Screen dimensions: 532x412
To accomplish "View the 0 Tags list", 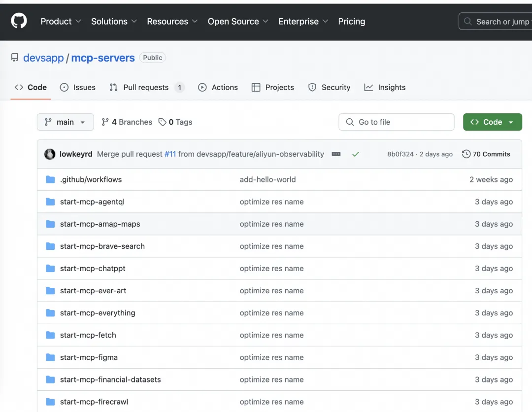I will [x=175, y=122].
